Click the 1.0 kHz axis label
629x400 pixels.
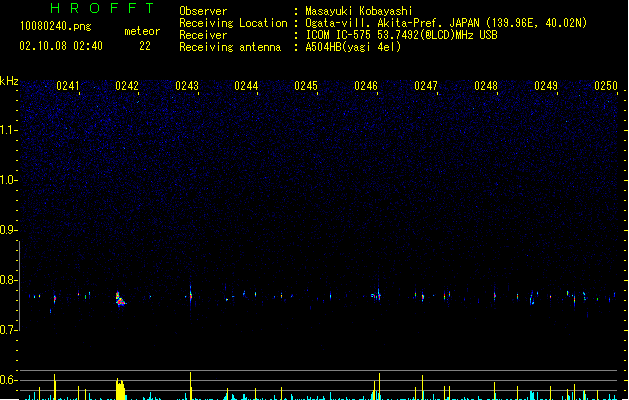tap(8, 180)
